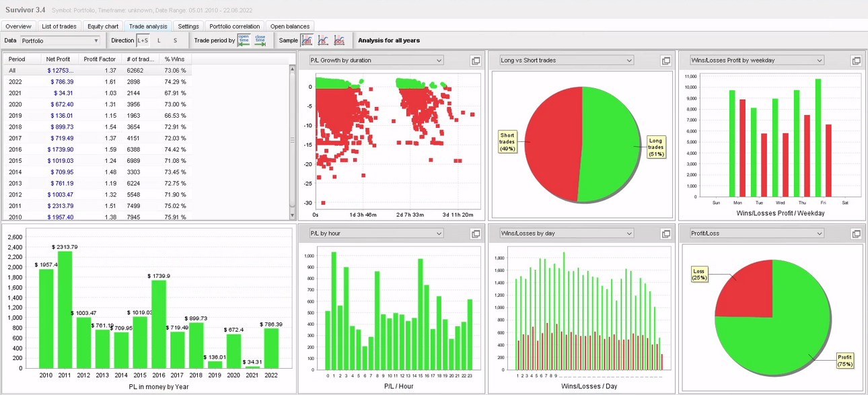Open the Data Portfolio dropdown

point(60,40)
